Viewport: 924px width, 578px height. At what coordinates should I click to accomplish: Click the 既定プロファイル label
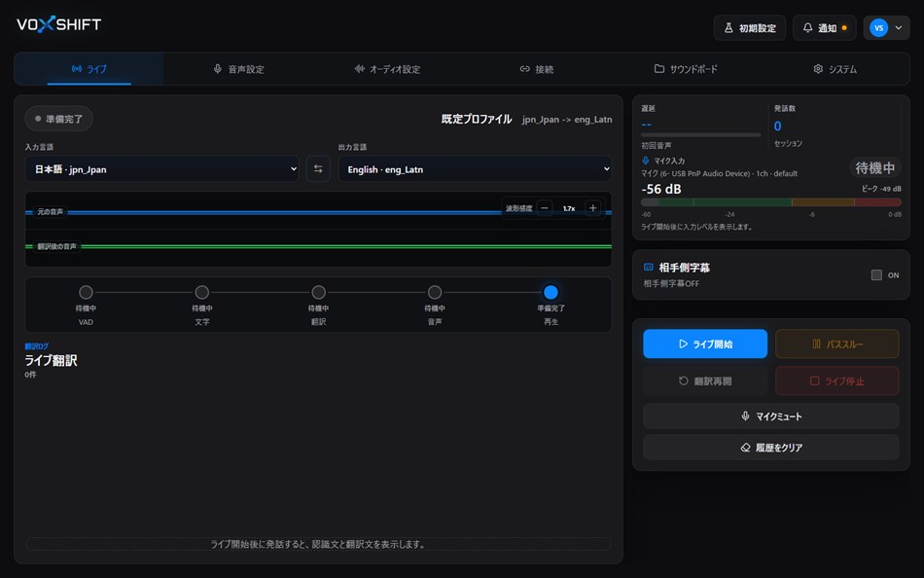[477, 119]
